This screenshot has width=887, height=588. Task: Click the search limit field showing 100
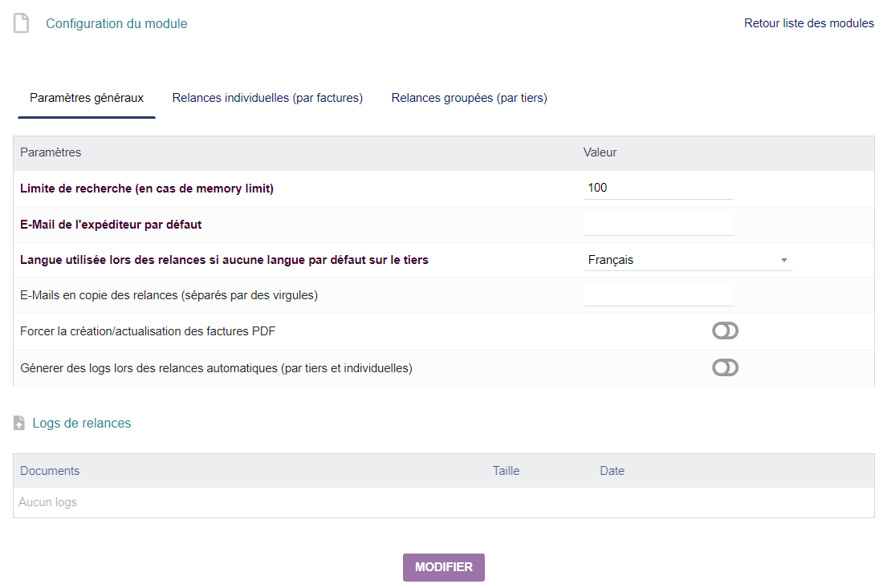(658, 187)
